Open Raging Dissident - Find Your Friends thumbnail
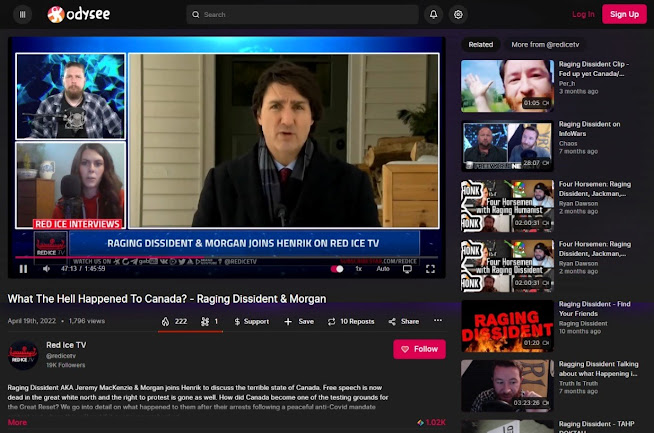 [507, 326]
